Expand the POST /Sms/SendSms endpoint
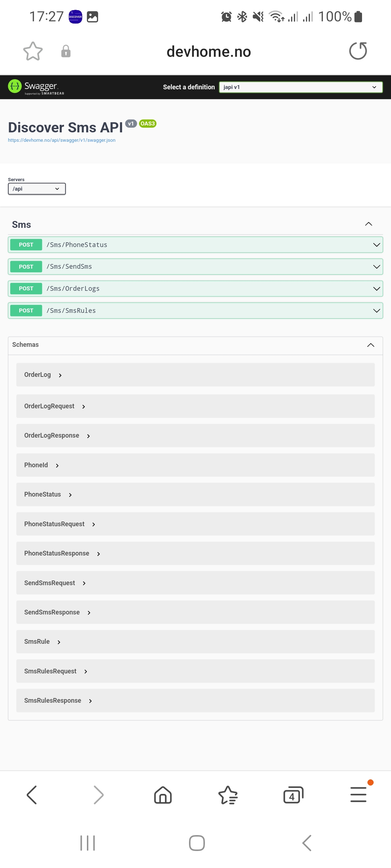 tap(195, 267)
